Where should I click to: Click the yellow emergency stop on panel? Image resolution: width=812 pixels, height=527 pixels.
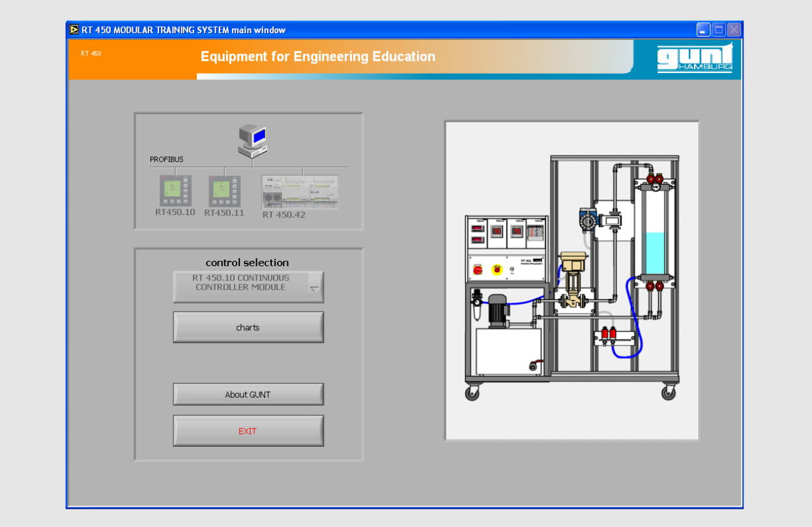(x=497, y=268)
